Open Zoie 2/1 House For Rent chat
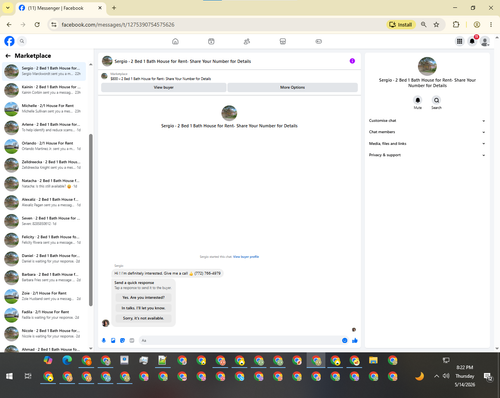500x398 pixels. (x=44, y=296)
